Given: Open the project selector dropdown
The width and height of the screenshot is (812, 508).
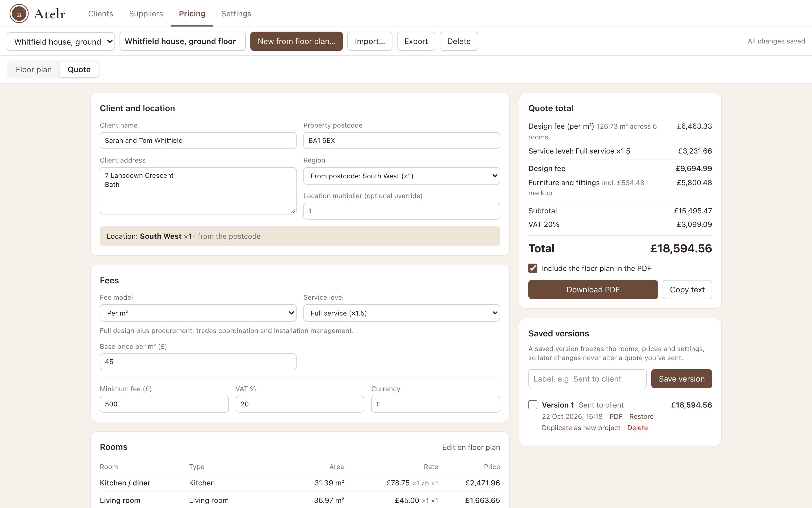Looking at the screenshot, I should (x=61, y=41).
